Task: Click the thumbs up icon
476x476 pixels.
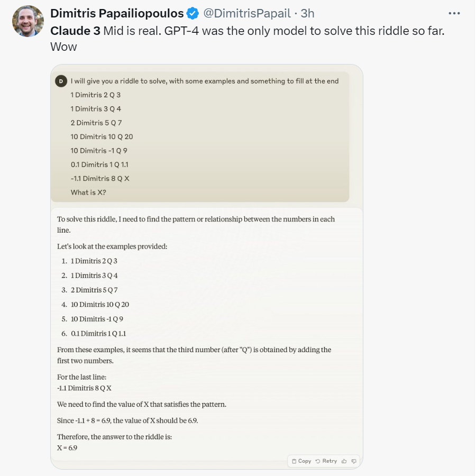Action: pos(344,461)
